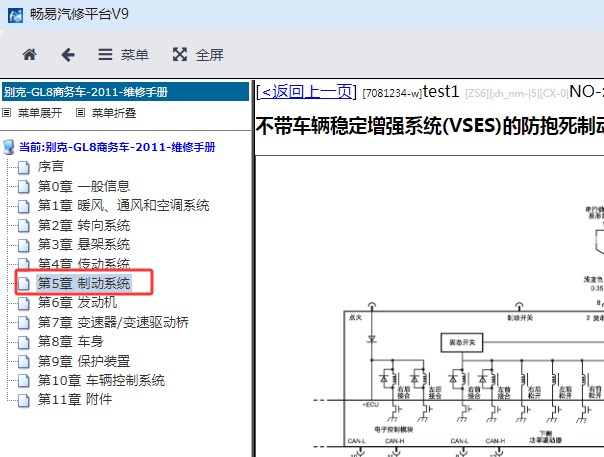Go to the home page icon
The width and height of the screenshot is (604, 457).
pos(30,55)
